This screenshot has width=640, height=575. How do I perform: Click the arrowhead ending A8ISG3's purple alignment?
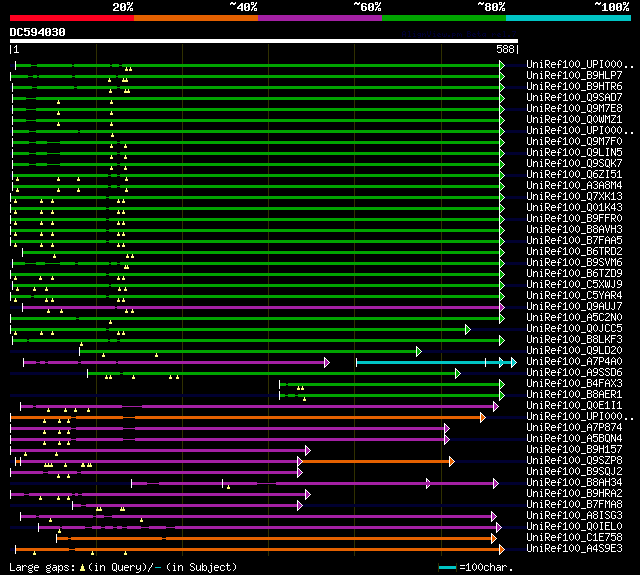494,517
